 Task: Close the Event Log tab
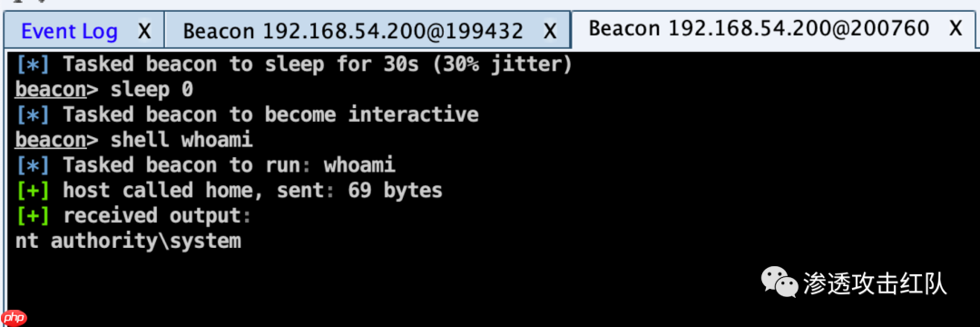[x=144, y=31]
